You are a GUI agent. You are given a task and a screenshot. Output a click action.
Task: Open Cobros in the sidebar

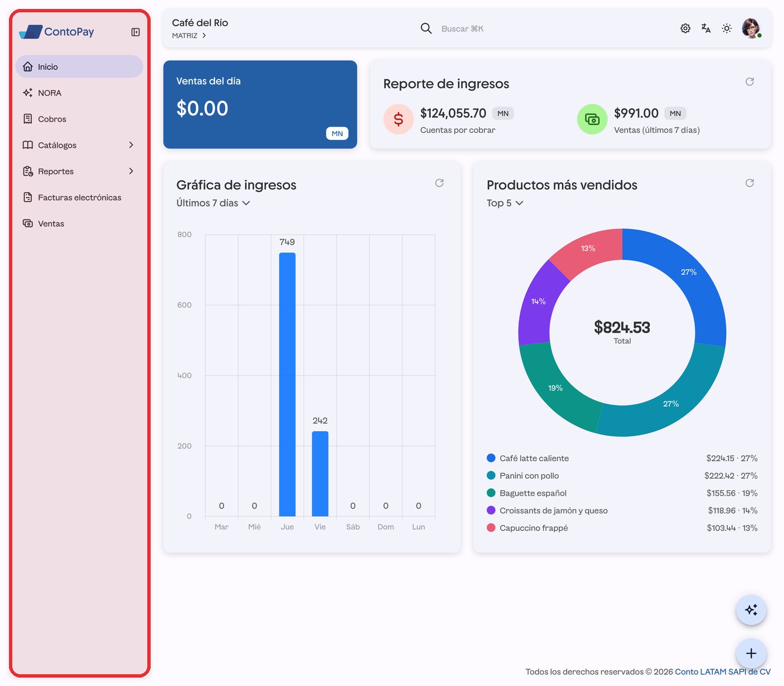pyautogui.click(x=79, y=119)
